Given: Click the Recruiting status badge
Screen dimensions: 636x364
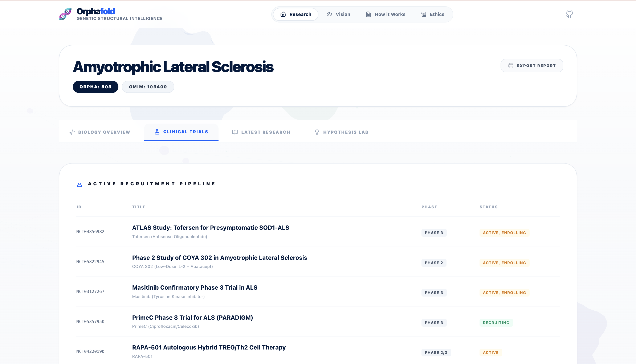Looking at the screenshot, I should 496,323.
